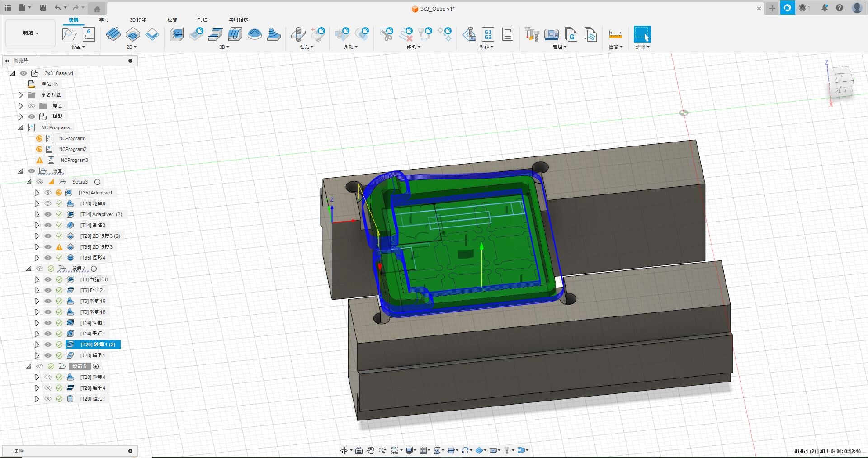Expand the 命名视图 folder
Viewport: 868px width, 458px height.
(x=20, y=95)
